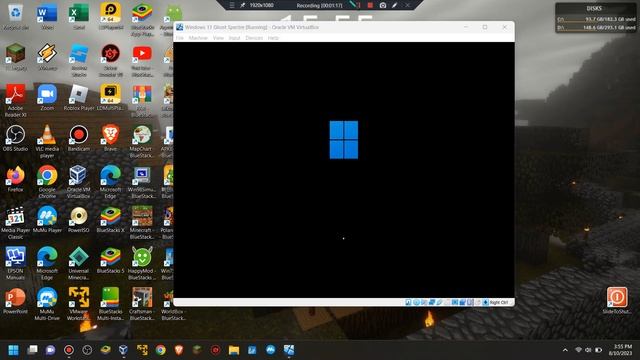This screenshot has height=360, width=640.
Task: Select the Zoom desktop shortcut
Action: (x=47, y=98)
